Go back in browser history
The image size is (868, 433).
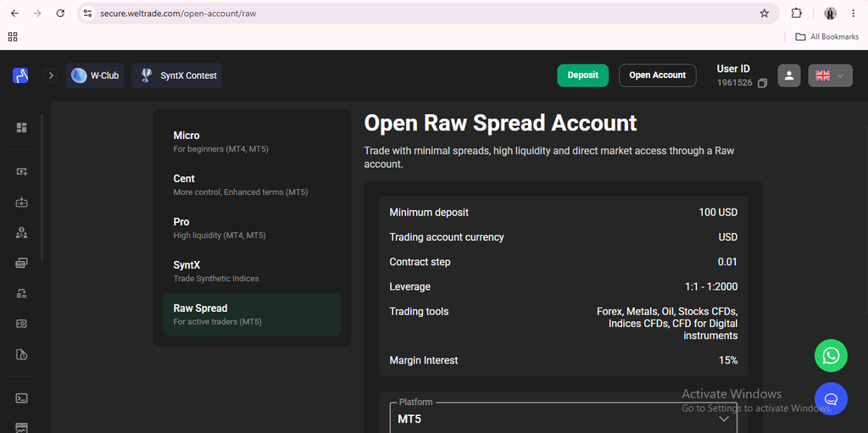point(14,14)
